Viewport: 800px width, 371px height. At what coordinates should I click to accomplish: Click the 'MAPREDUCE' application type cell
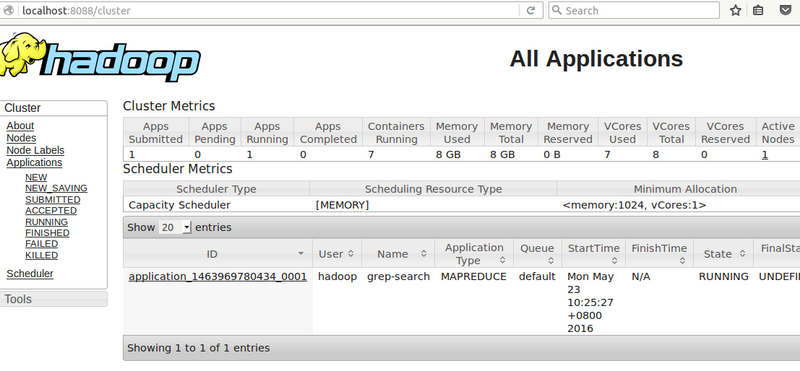473,277
